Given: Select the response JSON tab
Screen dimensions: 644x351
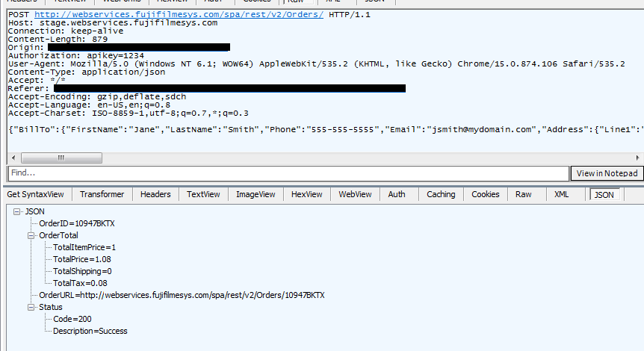Looking at the screenshot, I should pos(604,195).
